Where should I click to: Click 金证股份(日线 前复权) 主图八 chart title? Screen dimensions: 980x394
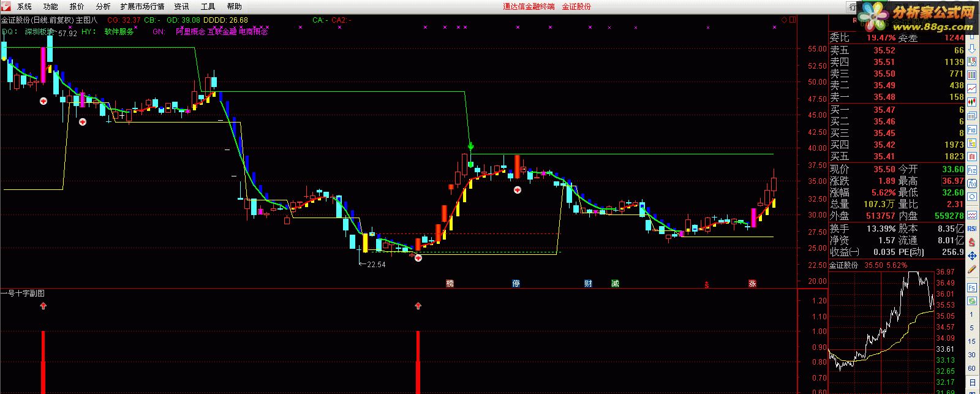point(49,20)
